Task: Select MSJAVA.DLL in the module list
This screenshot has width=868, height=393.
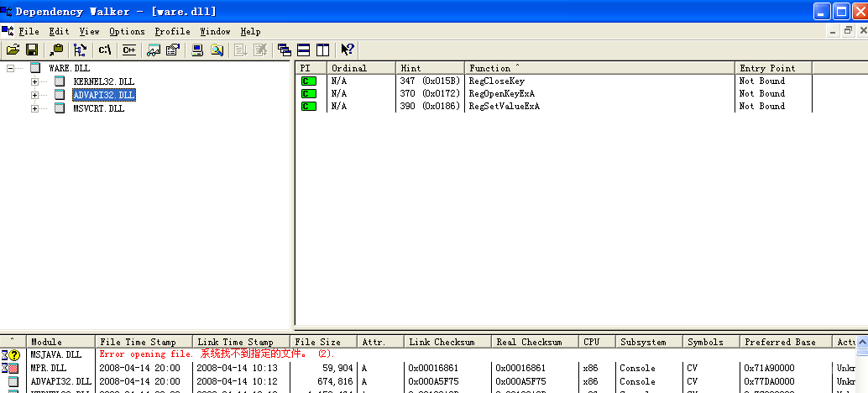Action: [x=56, y=355]
